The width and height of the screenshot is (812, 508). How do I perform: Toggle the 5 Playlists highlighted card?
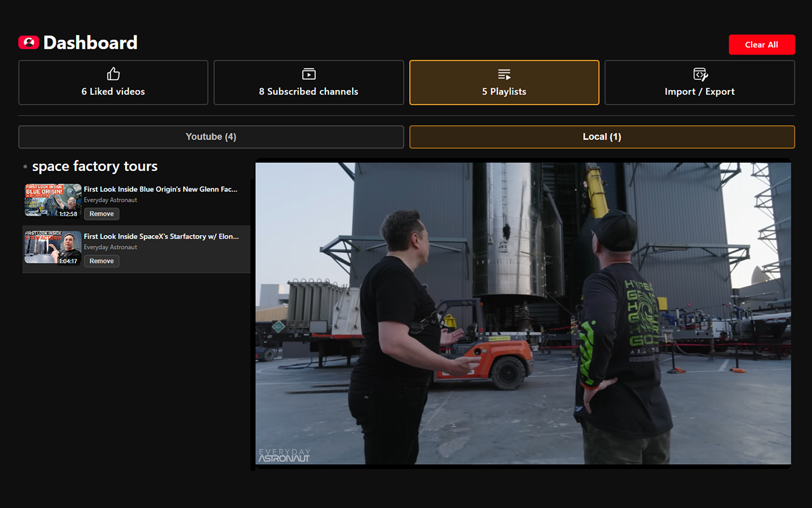click(504, 83)
